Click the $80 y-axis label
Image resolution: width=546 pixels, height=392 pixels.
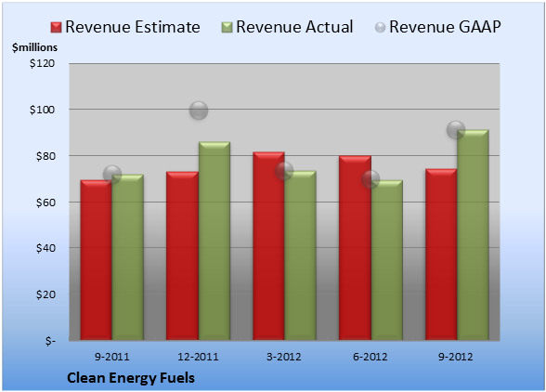pos(45,156)
